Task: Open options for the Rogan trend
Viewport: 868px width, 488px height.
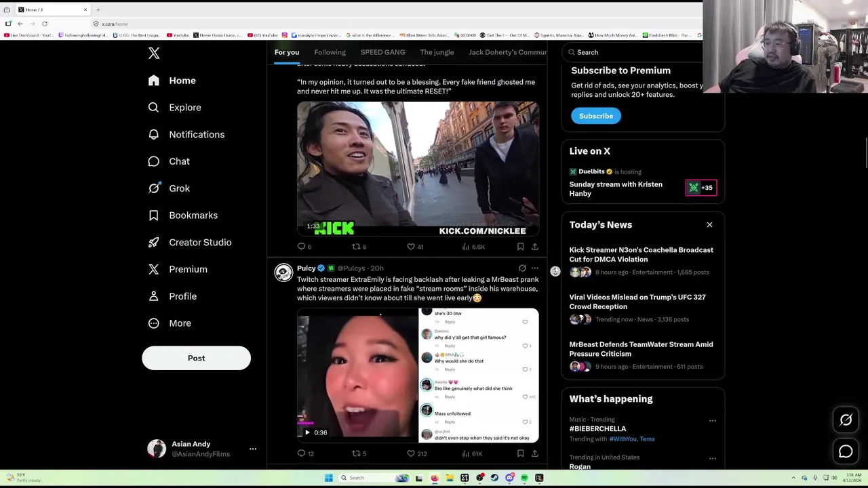Action: point(712,459)
